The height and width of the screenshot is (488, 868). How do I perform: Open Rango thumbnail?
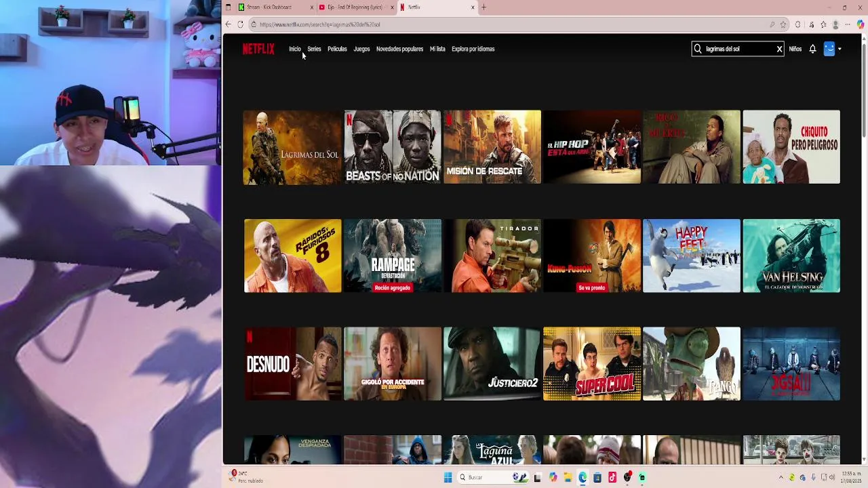pos(692,364)
